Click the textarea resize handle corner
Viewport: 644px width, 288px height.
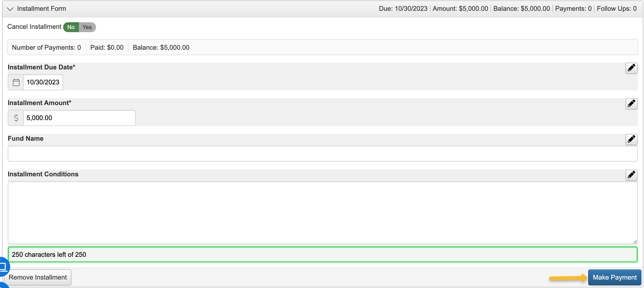pos(635,242)
